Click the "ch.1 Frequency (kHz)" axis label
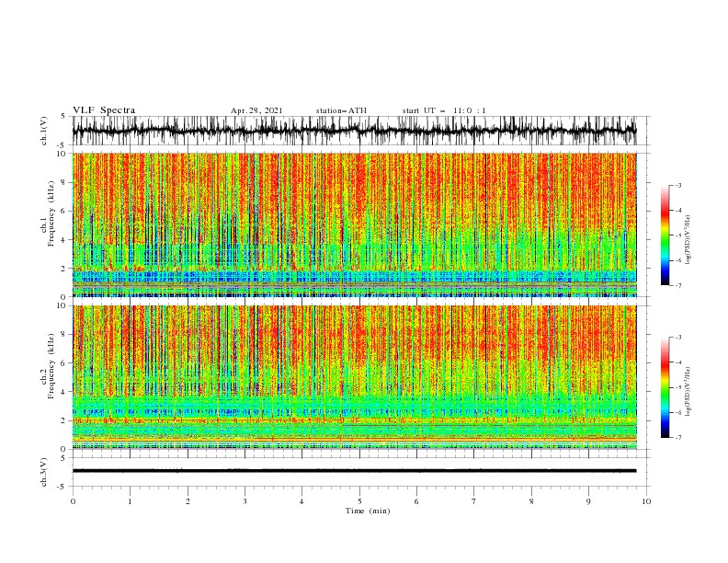The width and height of the screenshot is (728, 563). click(48, 213)
